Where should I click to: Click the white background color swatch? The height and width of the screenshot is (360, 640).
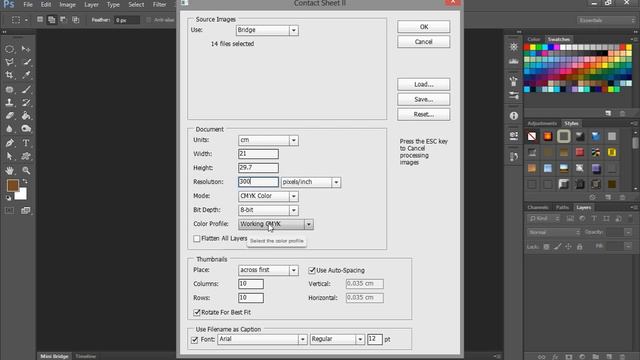pyautogui.click(x=22, y=195)
